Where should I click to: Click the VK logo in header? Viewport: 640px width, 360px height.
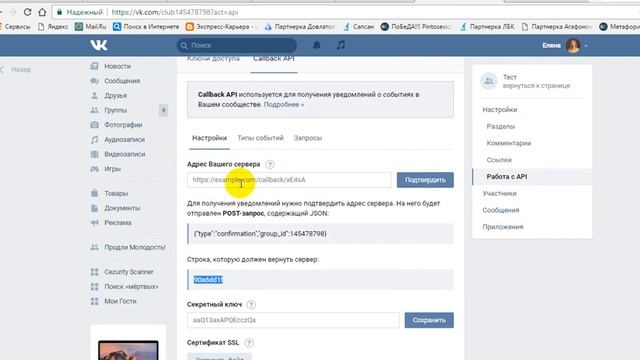coord(99,45)
